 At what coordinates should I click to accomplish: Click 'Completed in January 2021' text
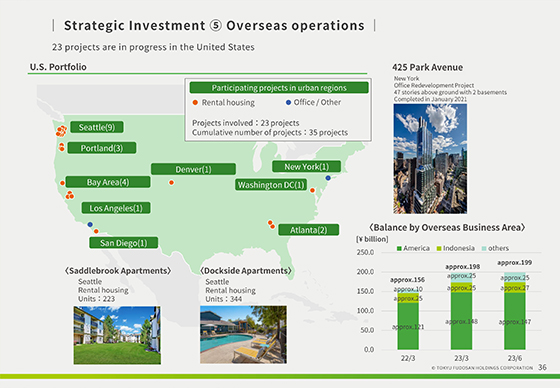click(430, 99)
